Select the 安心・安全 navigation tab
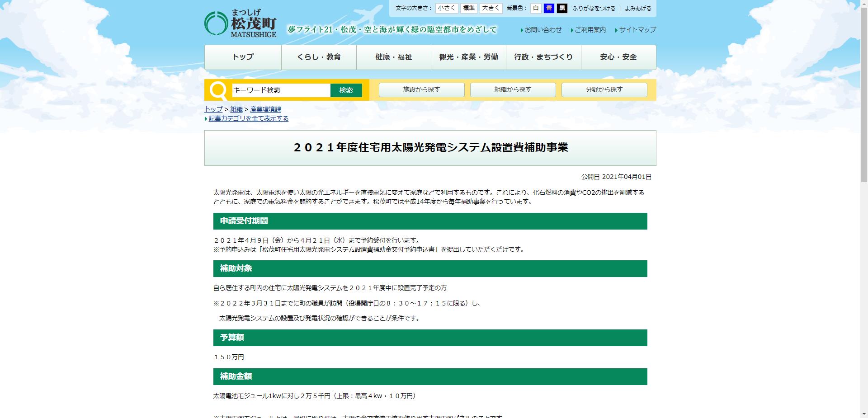This screenshot has width=868, height=418. point(618,57)
